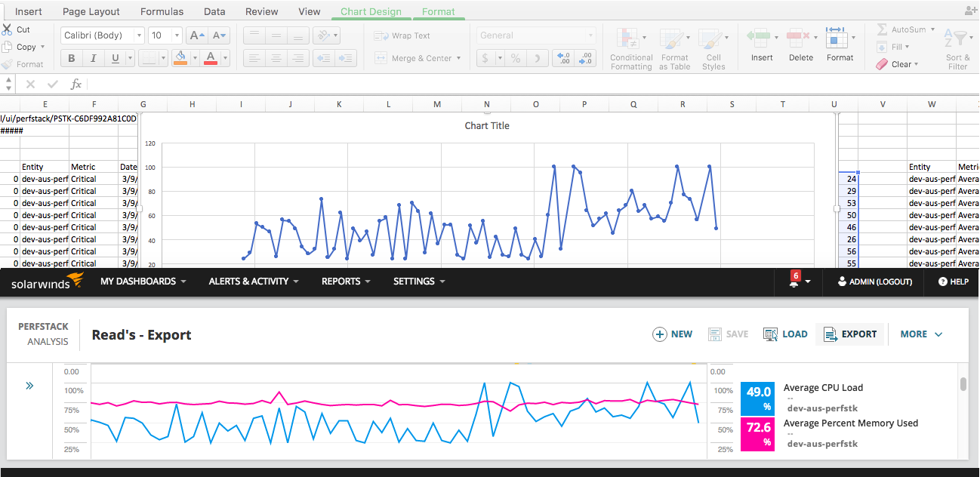Click the Sort & Filter funnel icon

[x=959, y=38]
